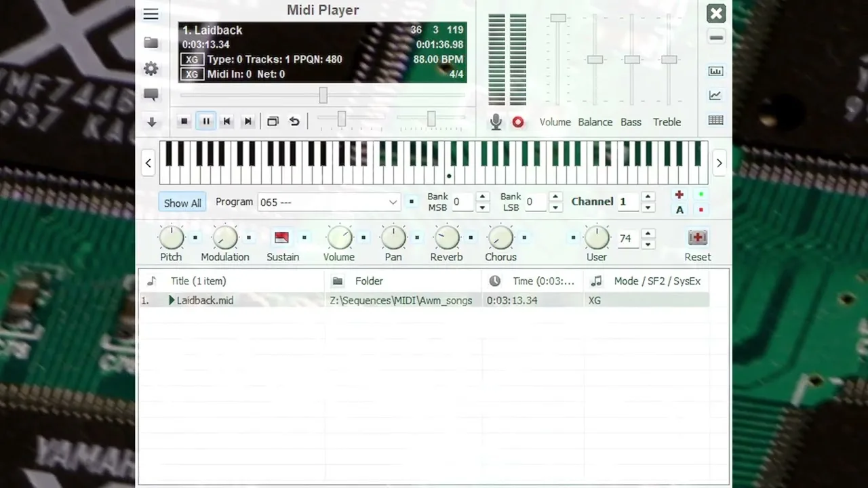Open the Program dropdown list
The height and width of the screenshot is (488, 868).
[393, 202]
